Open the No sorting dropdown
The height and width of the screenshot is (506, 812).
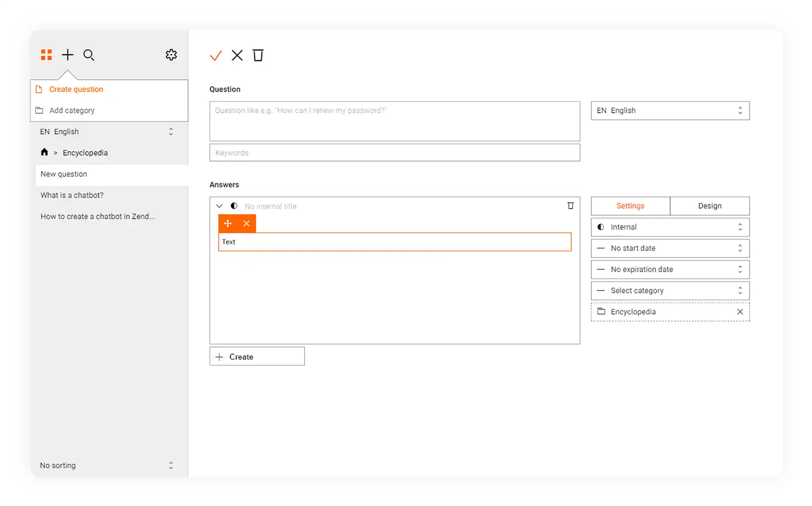[107, 465]
